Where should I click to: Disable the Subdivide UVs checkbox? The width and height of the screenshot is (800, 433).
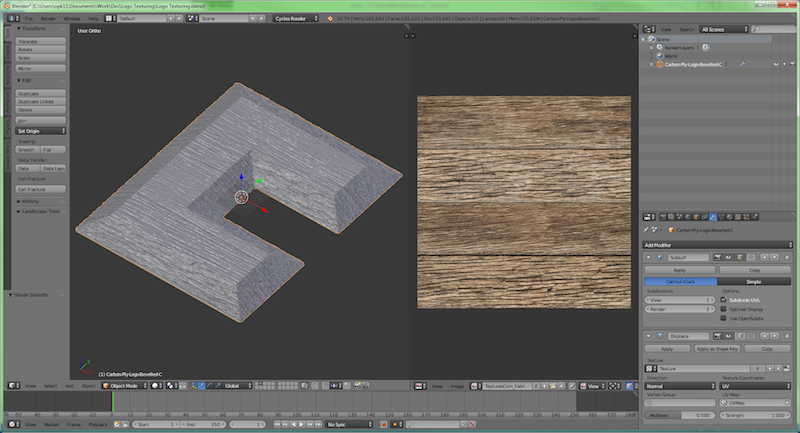[724, 299]
